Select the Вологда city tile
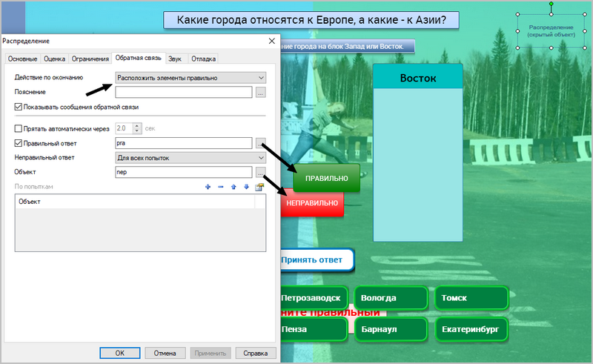 click(391, 298)
